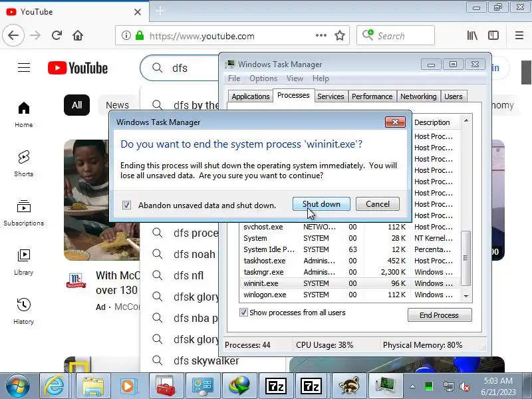Click the YouTube logo
The image size is (532, 399).
coord(78,68)
